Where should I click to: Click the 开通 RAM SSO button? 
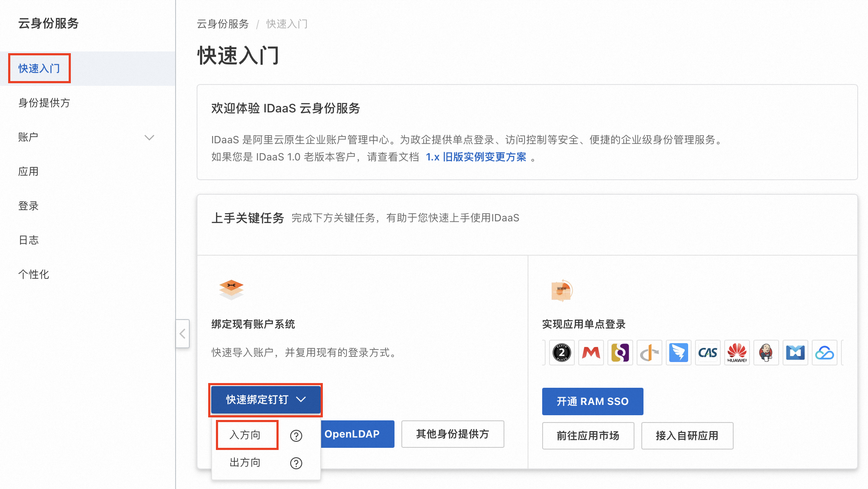(592, 401)
